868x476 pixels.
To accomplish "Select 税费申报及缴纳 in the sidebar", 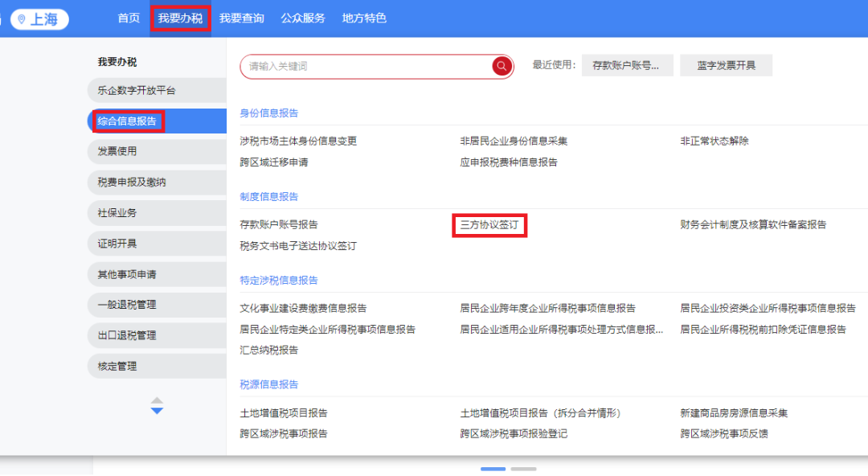I will tap(126, 183).
